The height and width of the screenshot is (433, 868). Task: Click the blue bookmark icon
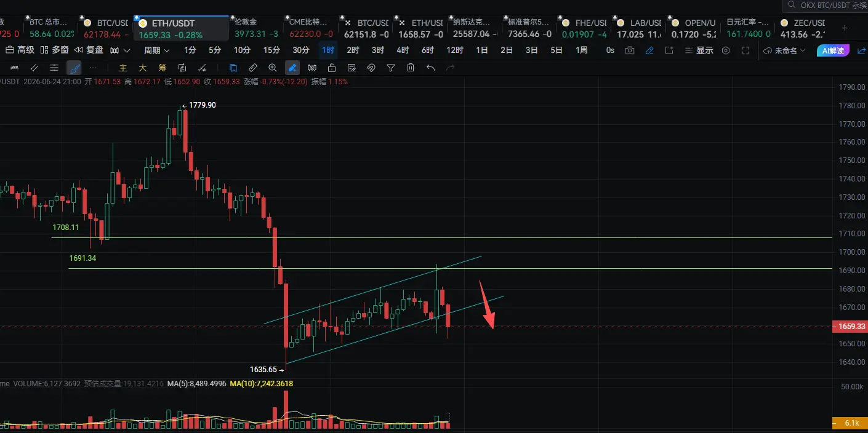tap(233, 68)
